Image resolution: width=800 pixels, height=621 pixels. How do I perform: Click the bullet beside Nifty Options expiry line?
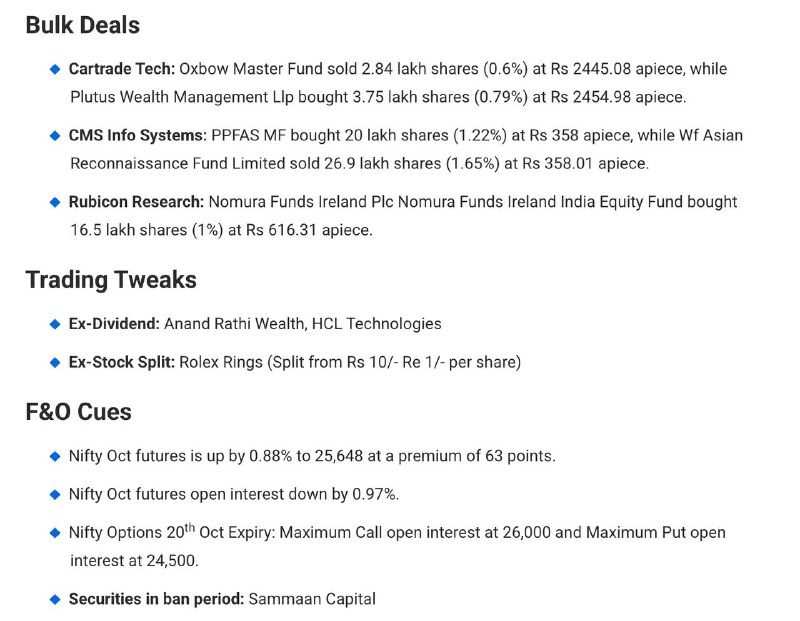click(x=55, y=533)
